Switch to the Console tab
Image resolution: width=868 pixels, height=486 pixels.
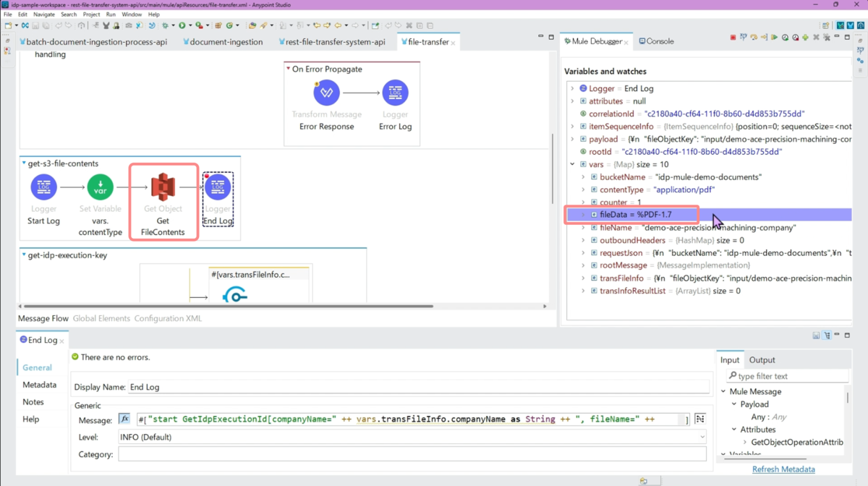(x=657, y=42)
